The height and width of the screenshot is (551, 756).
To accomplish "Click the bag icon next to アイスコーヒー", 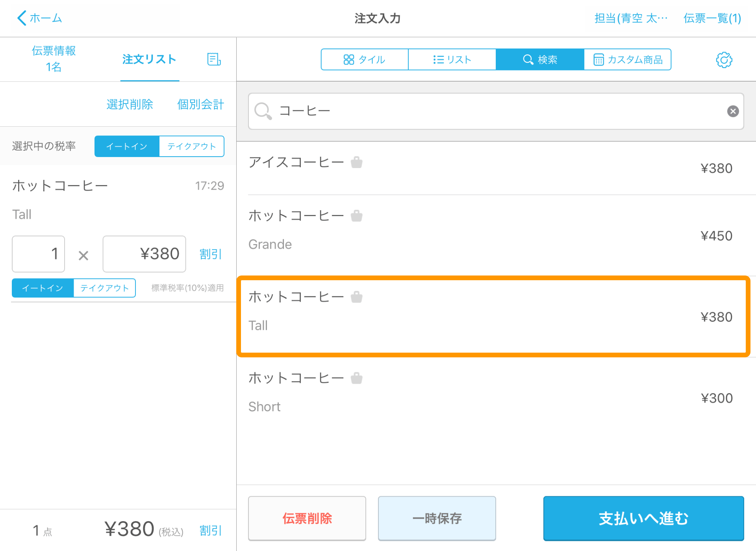I will click(x=357, y=162).
